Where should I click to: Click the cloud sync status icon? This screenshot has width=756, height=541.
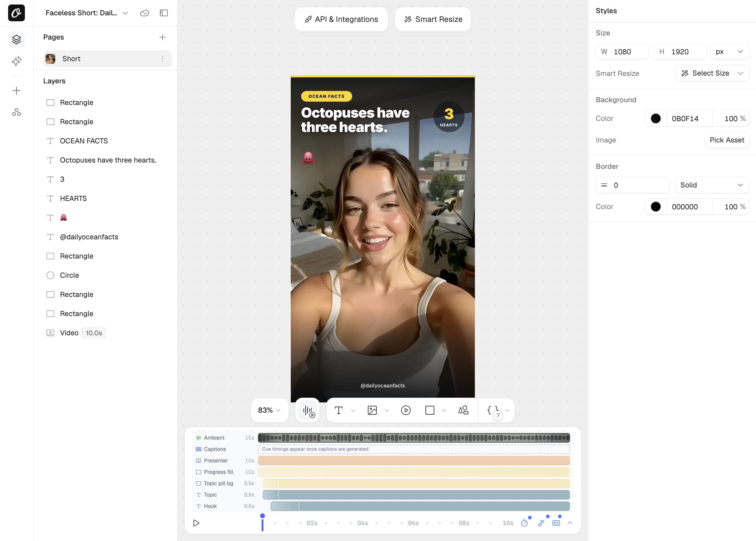tap(144, 13)
